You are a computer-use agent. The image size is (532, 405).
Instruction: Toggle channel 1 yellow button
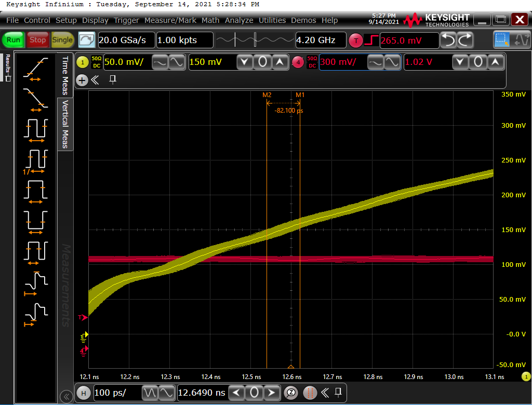pos(83,62)
